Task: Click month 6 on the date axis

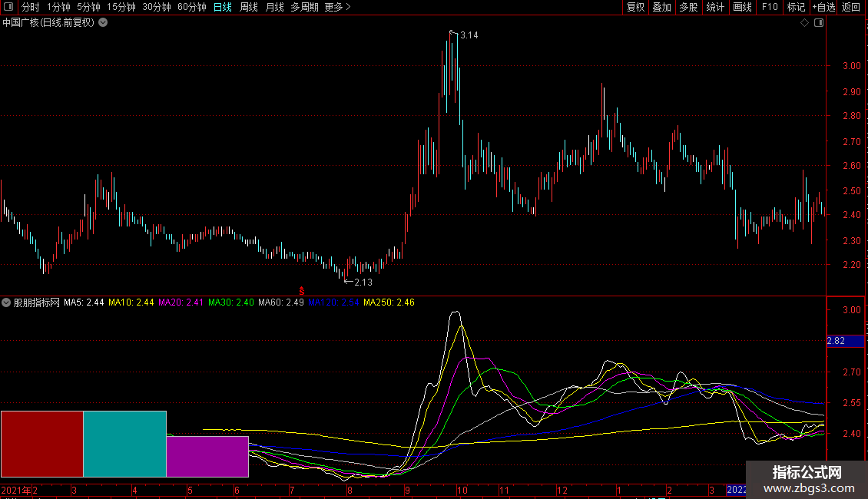Action: tap(237, 491)
